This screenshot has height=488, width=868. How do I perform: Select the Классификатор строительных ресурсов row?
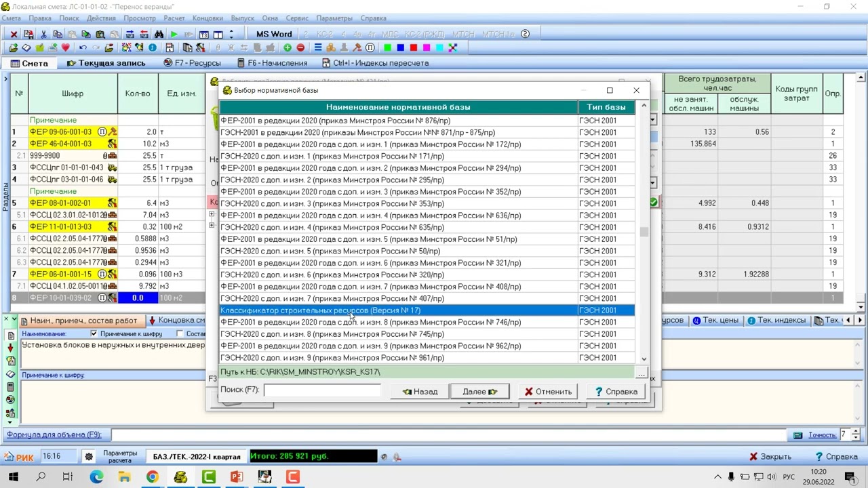click(x=427, y=310)
